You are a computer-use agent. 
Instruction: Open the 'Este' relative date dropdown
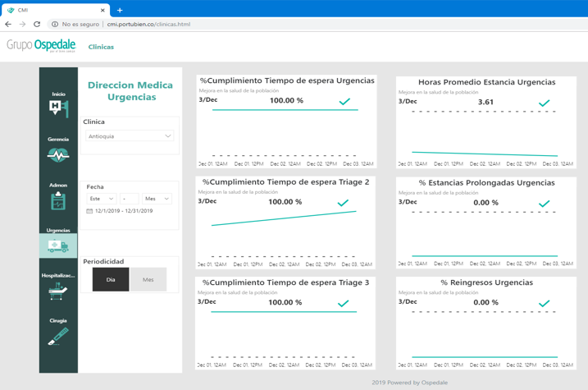(x=102, y=199)
